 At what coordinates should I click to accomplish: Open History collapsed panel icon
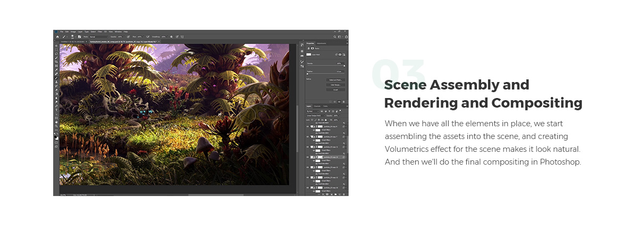(x=302, y=45)
